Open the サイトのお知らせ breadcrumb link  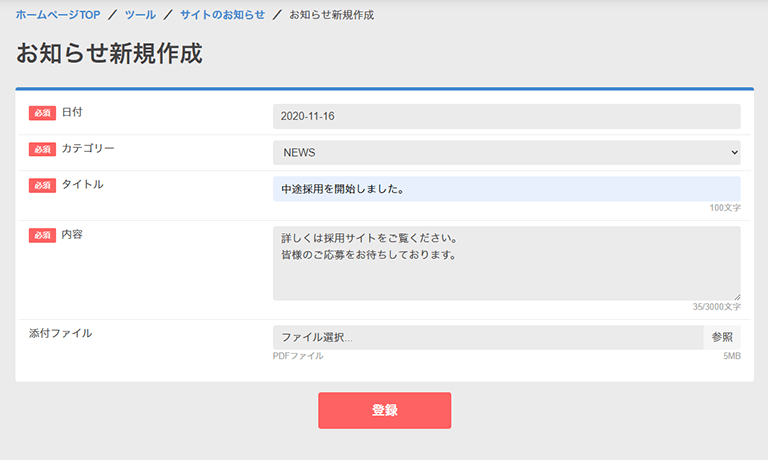coord(222,15)
